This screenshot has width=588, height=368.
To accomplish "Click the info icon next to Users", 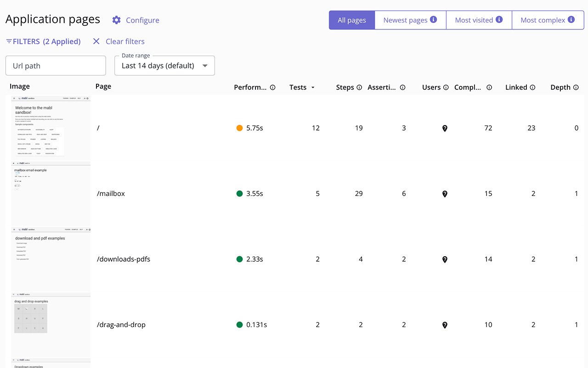I will click(446, 87).
